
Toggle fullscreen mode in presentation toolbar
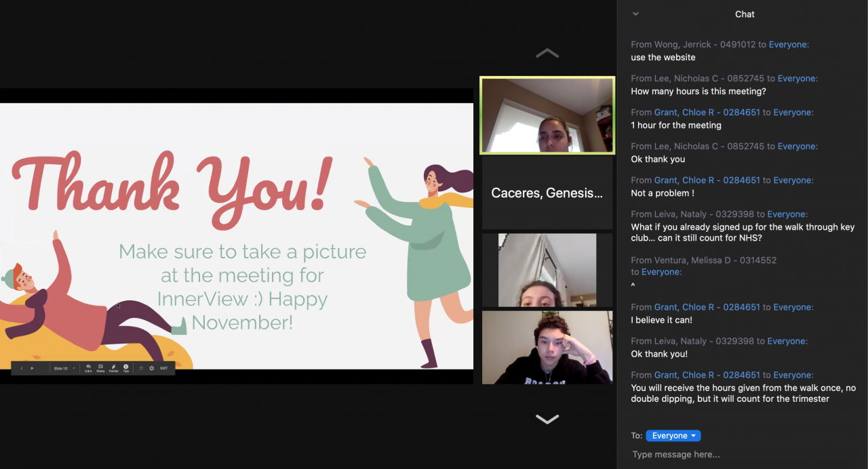point(141,368)
